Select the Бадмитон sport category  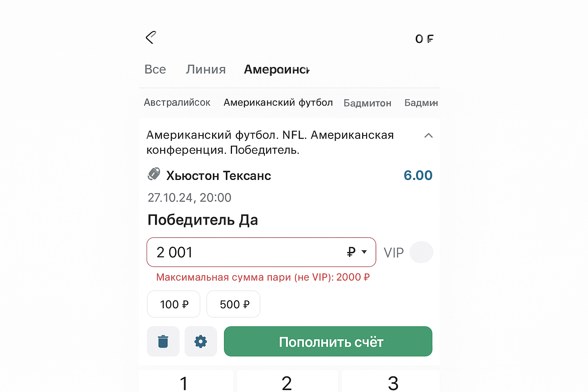coord(367,103)
